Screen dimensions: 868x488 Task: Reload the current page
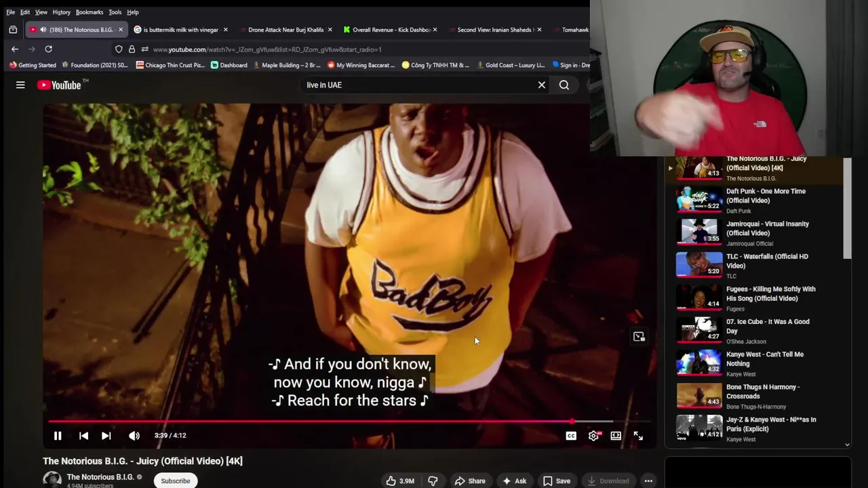48,49
